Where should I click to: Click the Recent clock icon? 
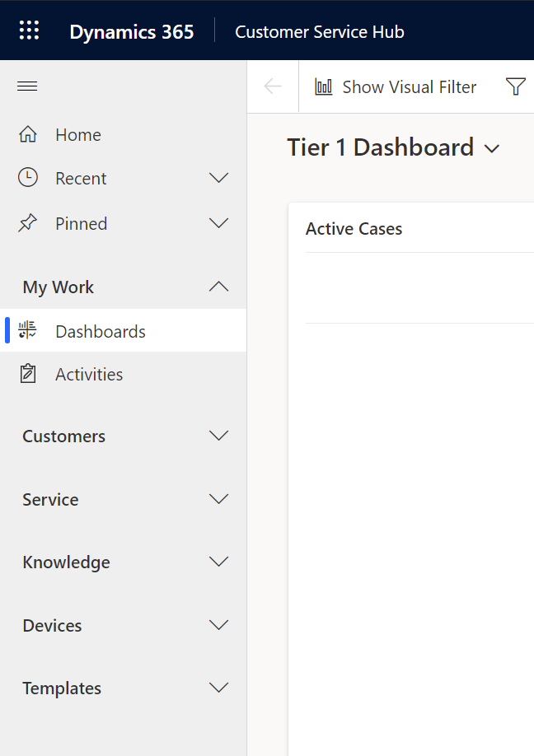[28, 178]
